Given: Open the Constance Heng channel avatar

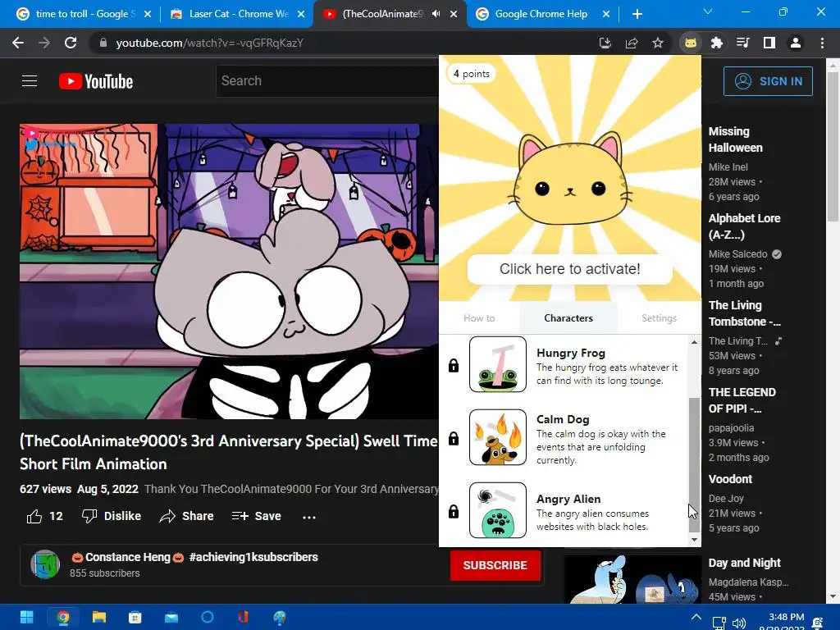Looking at the screenshot, I should pos(45,564).
